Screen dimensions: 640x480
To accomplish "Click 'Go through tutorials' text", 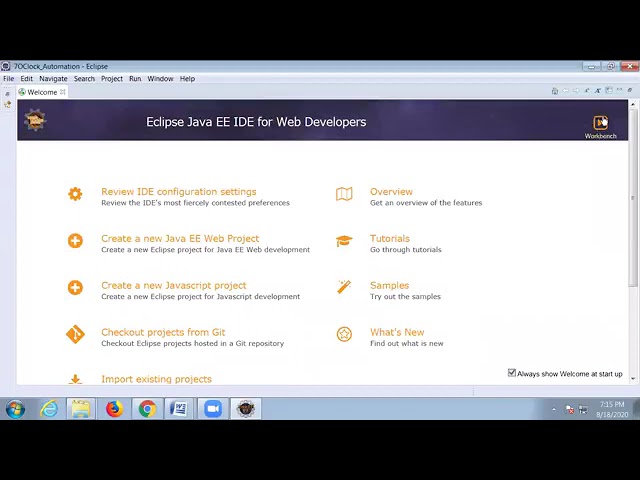I will click(x=406, y=250).
